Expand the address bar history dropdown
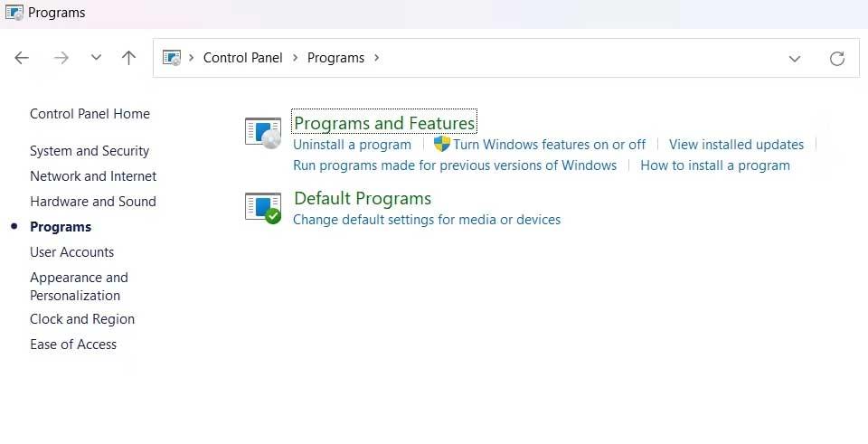 (x=795, y=58)
